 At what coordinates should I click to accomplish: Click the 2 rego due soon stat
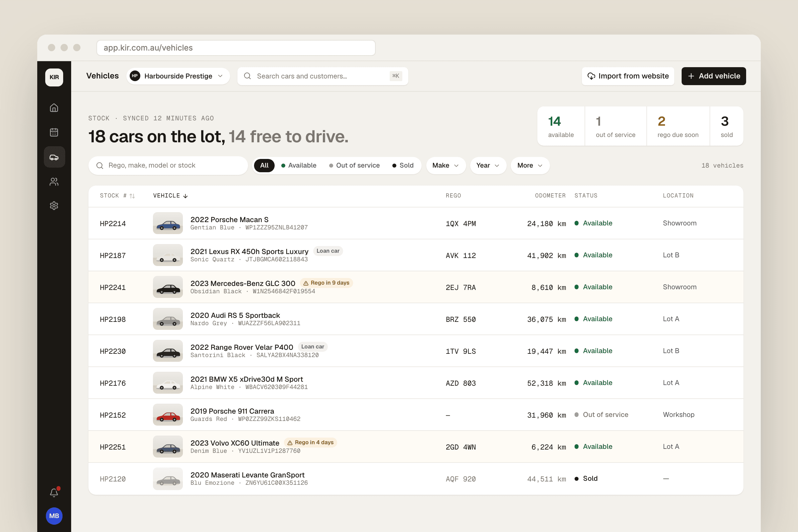[x=678, y=126]
